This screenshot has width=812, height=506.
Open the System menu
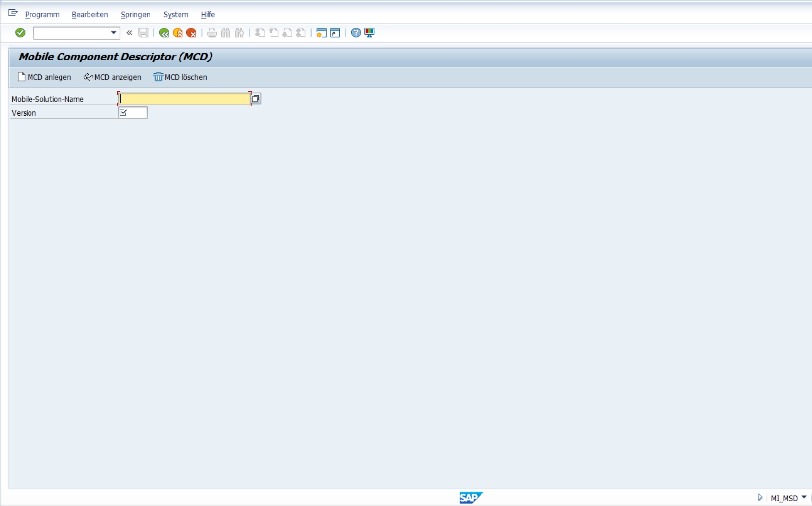pos(176,15)
